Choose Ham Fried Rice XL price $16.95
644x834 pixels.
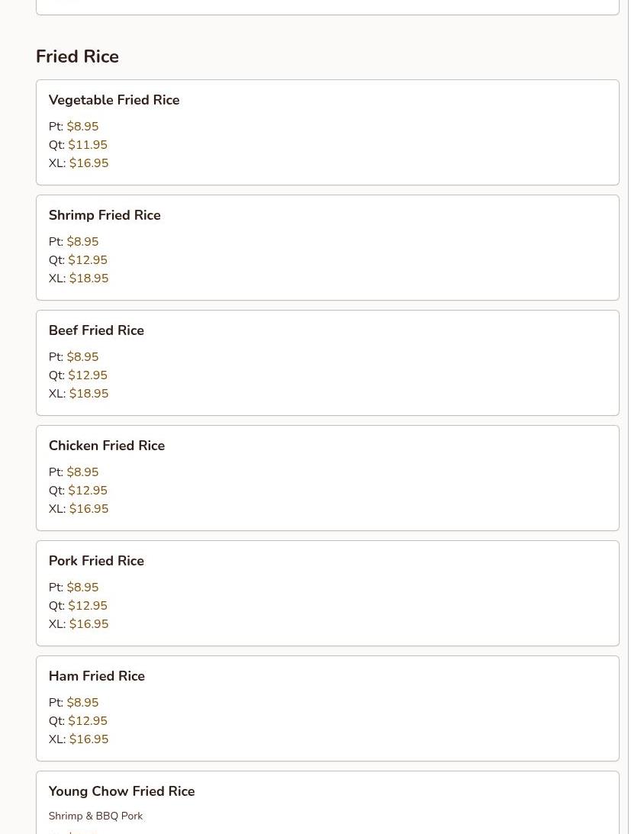pos(89,739)
